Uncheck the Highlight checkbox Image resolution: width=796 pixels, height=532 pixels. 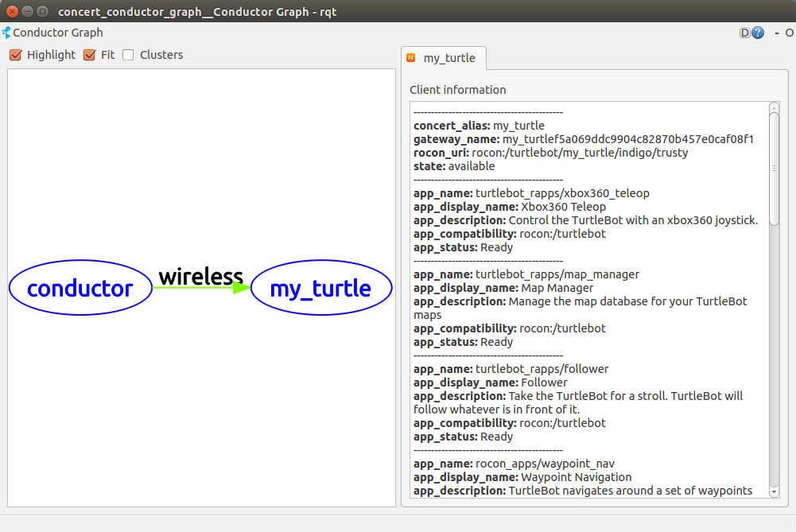(x=16, y=55)
